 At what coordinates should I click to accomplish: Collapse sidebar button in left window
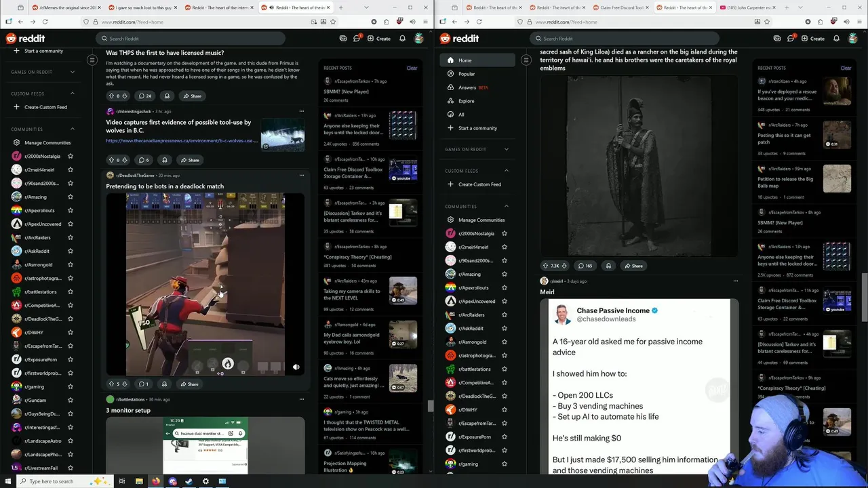pos(92,60)
